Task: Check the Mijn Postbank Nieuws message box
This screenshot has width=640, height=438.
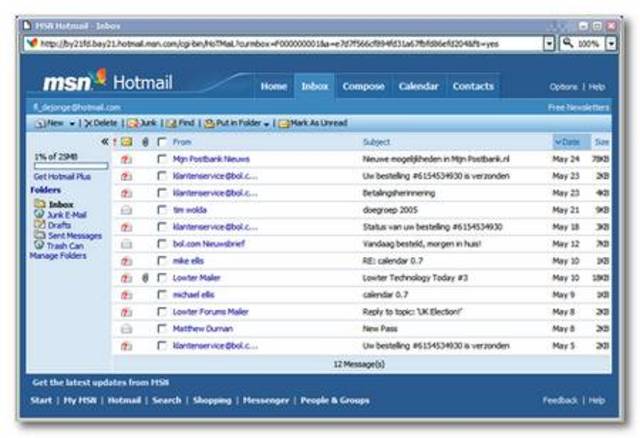Action: [x=162, y=159]
